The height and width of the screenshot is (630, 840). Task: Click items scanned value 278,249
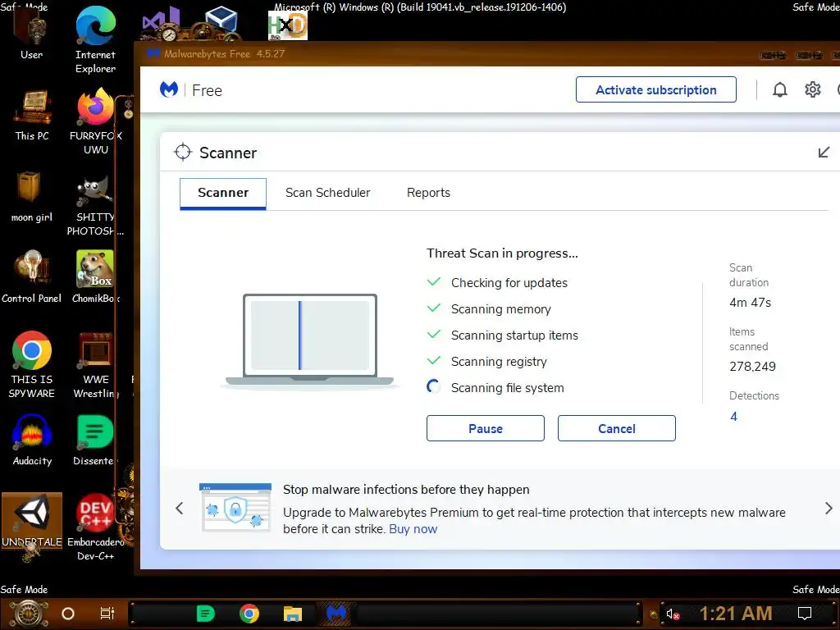coord(752,367)
